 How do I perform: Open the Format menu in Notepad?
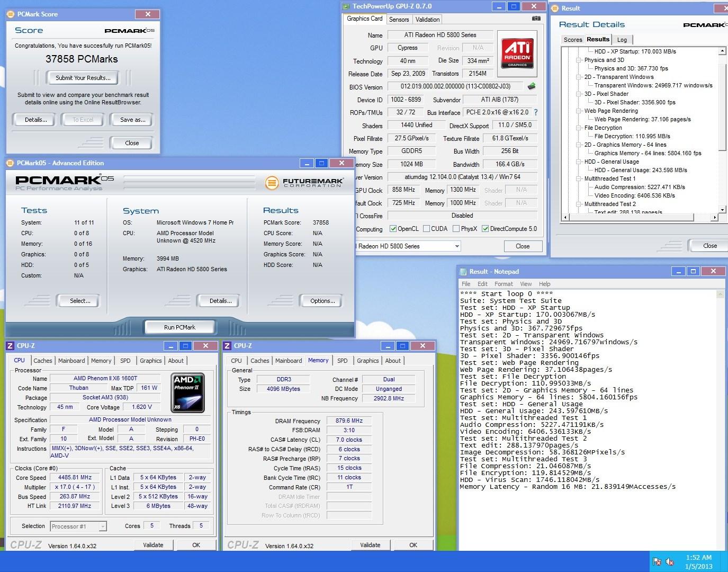[x=504, y=284]
